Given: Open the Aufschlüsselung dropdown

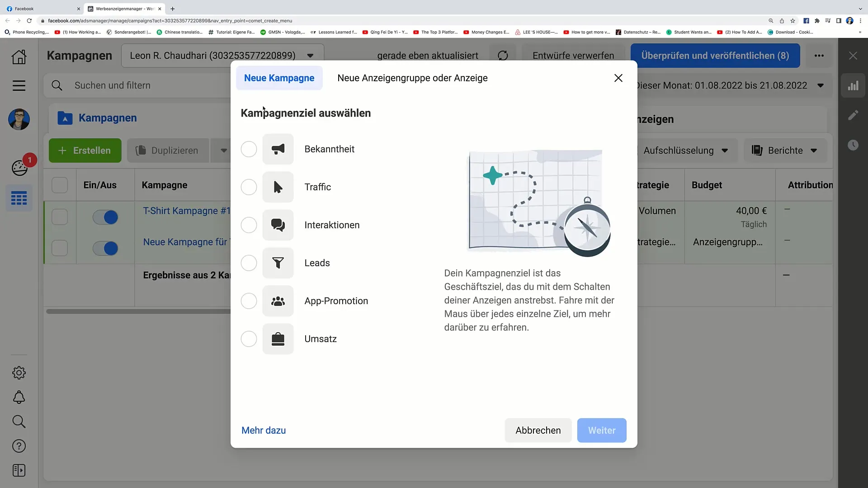Looking at the screenshot, I should (x=686, y=150).
